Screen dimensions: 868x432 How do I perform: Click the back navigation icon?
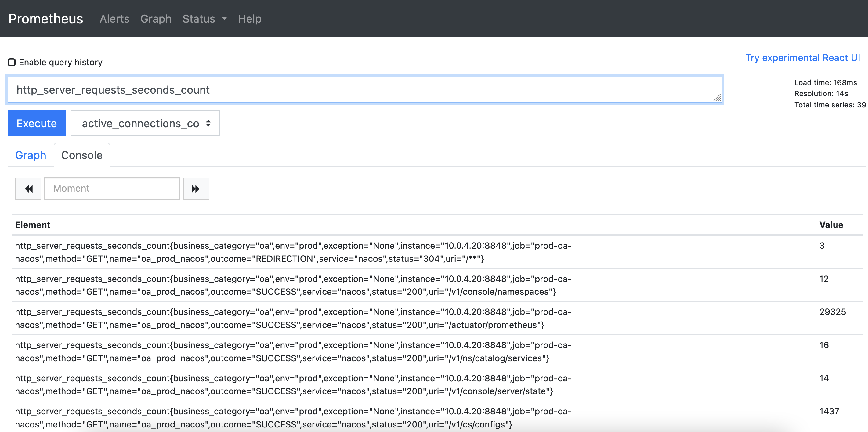click(x=28, y=188)
